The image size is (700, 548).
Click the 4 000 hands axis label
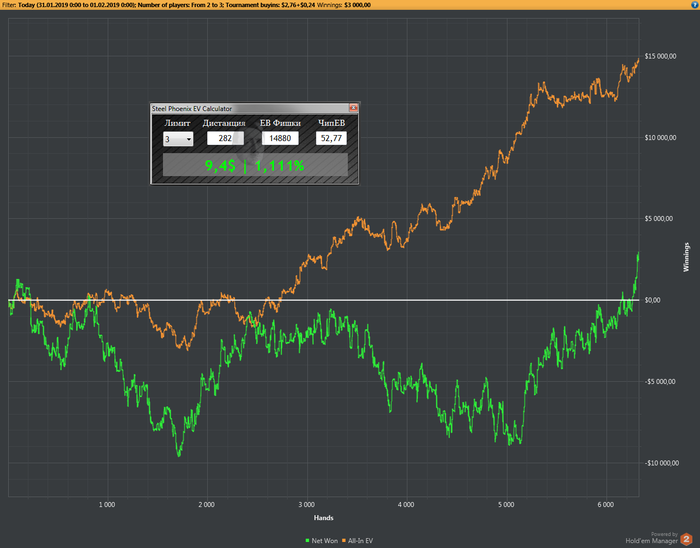pyautogui.click(x=406, y=505)
